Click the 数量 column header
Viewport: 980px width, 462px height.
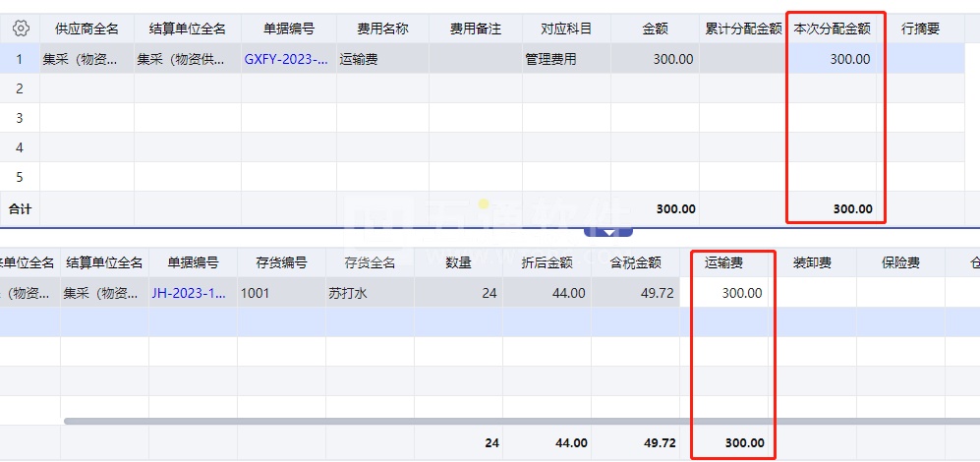pyautogui.click(x=458, y=262)
